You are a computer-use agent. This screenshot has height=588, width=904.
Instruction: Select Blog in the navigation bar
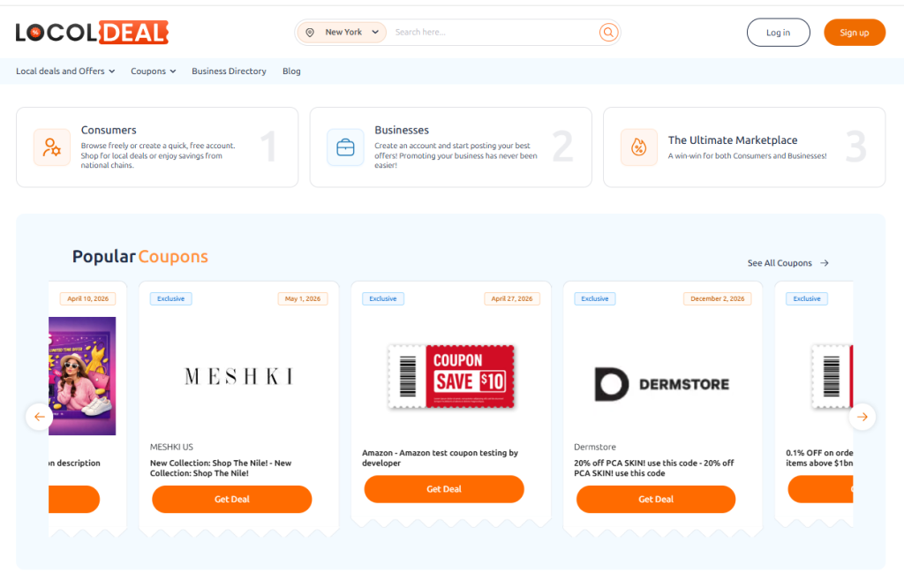pyautogui.click(x=291, y=71)
